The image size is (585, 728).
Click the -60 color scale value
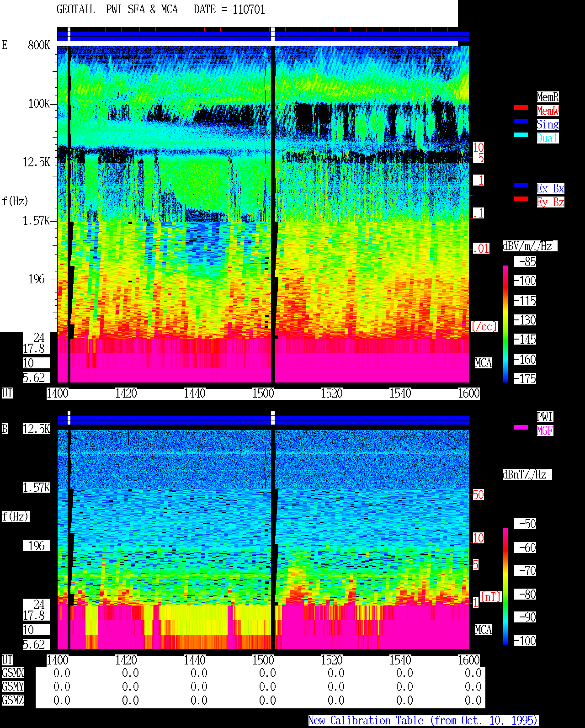526,547
